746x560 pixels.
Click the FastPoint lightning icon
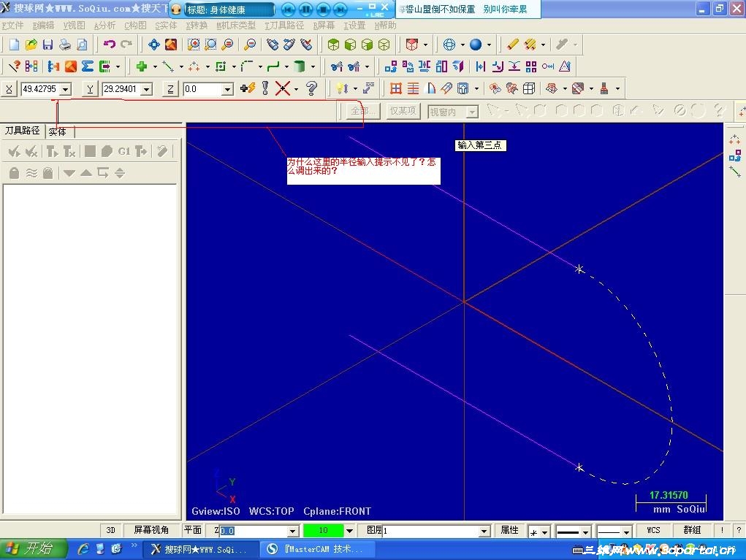click(248, 88)
